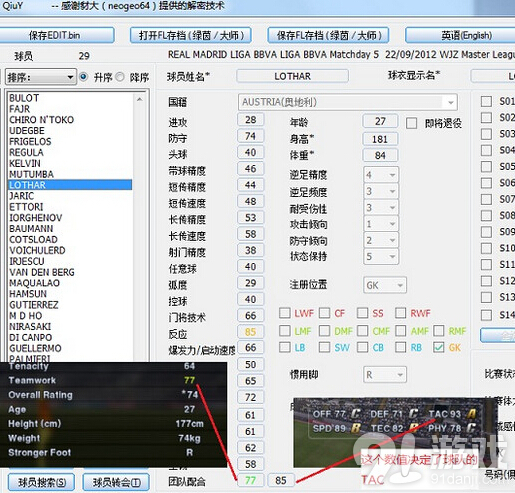Toggle S01 skill checkbox
This screenshot has width=515, height=493.
coord(486,101)
